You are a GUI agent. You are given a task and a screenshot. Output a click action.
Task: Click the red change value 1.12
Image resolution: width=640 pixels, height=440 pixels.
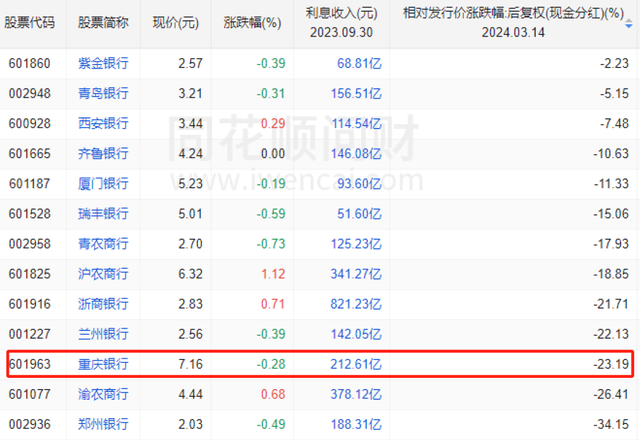[x=273, y=274]
